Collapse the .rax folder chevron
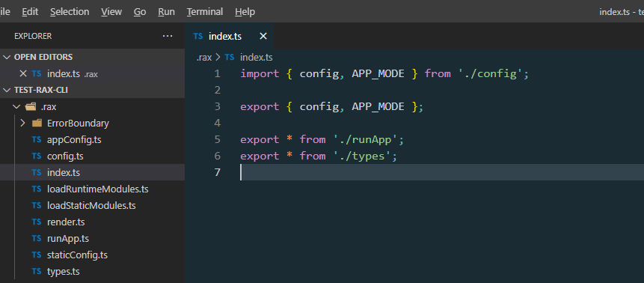 coord(16,107)
